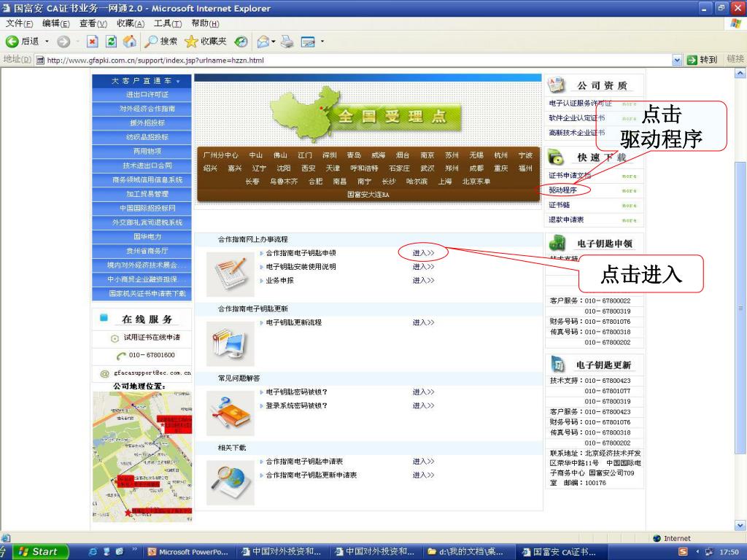Image resolution: width=747 pixels, height=560 pixels.
Task: Click the IE quick launch taskbar icon
Action: point(93,551)
